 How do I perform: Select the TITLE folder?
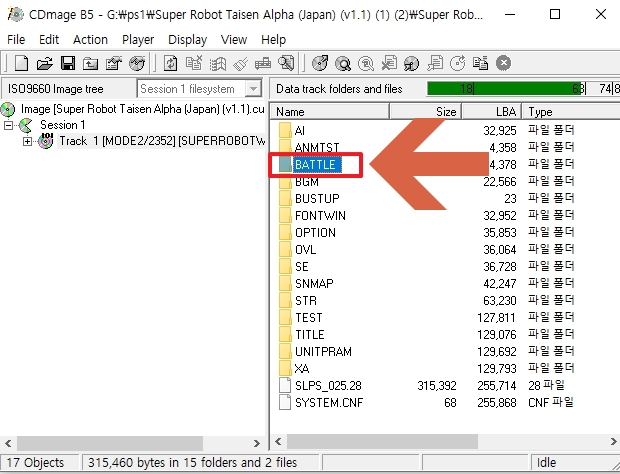coord(310,334)
